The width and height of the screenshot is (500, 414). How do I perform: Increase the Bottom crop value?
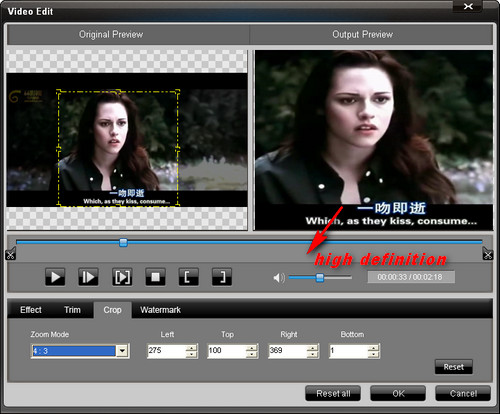point(373,348)
